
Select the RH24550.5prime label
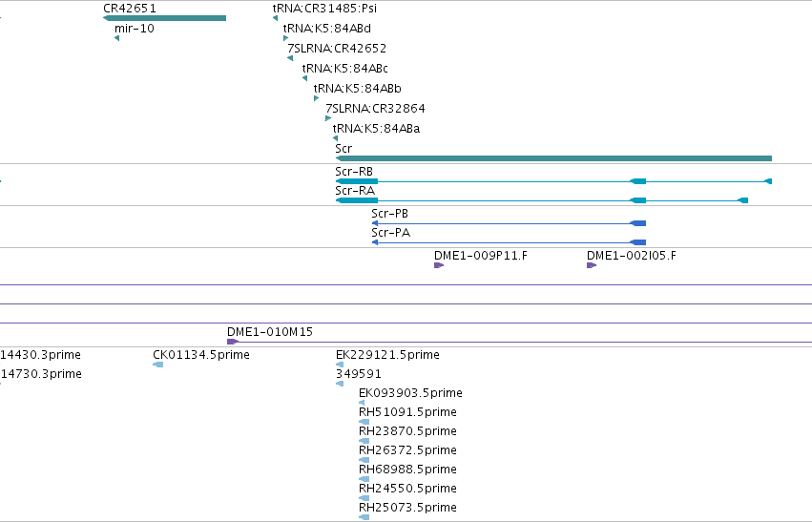click(x=407, y=489)
